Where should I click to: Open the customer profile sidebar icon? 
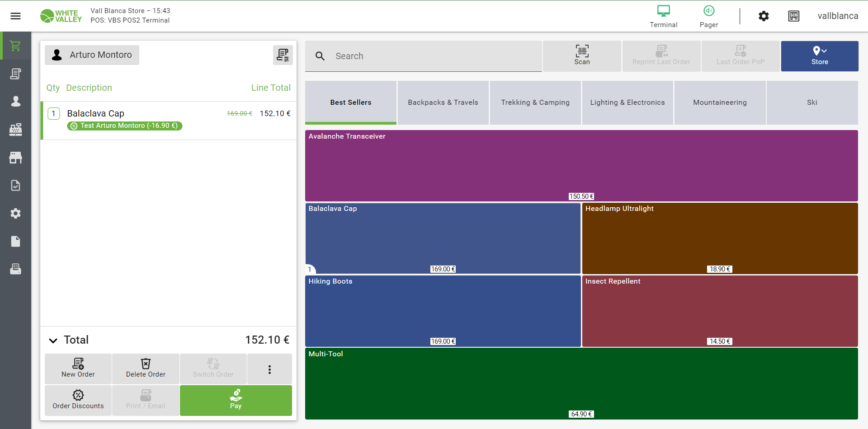(15, 102)
